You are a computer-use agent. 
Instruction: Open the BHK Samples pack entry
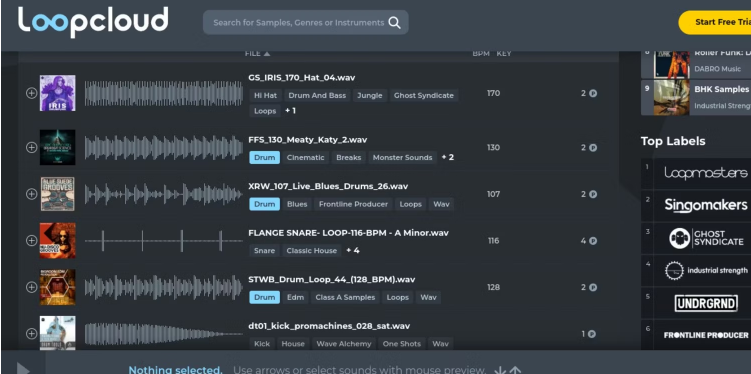click(696, 98)
